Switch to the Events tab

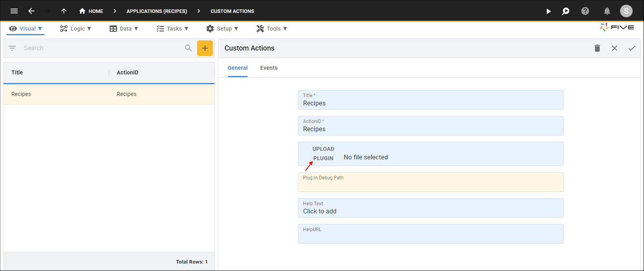point(268,68)
